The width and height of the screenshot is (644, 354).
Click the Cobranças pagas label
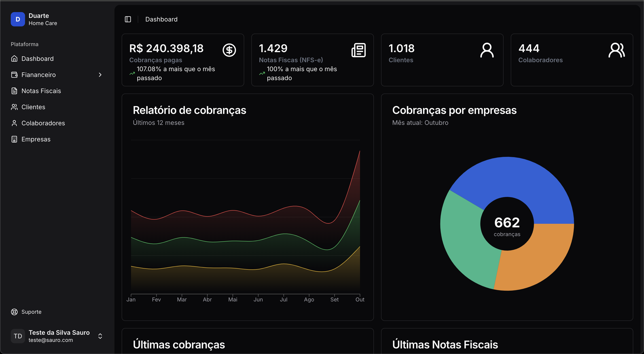tap(155, 60)
